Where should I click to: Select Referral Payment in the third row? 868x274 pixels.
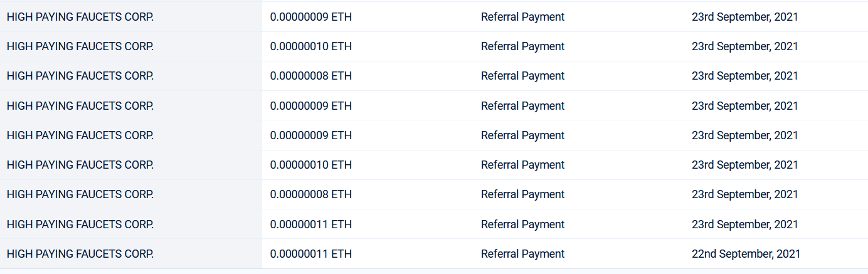tap(523, 76)
